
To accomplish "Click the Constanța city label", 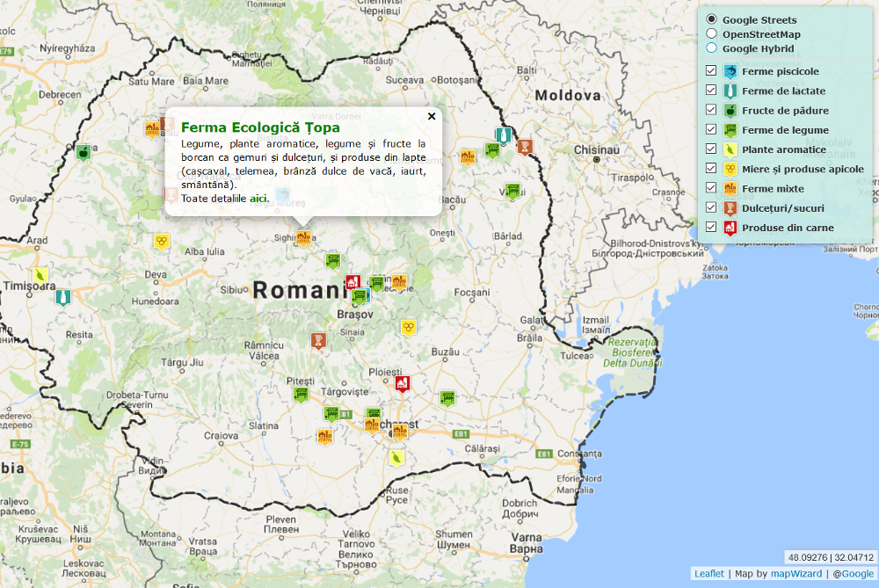I will click(579, 454).
